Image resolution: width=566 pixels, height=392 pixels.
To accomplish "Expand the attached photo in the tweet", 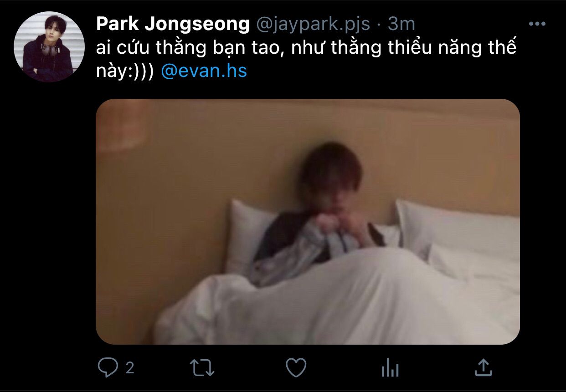I will click(x=308, y=222).
